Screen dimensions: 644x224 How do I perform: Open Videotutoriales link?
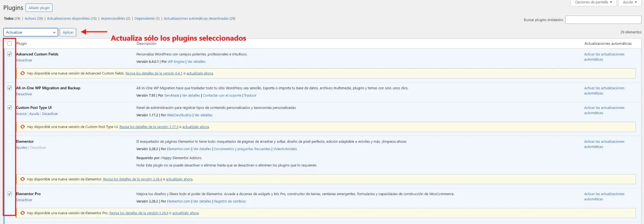(x=285, y=149)
